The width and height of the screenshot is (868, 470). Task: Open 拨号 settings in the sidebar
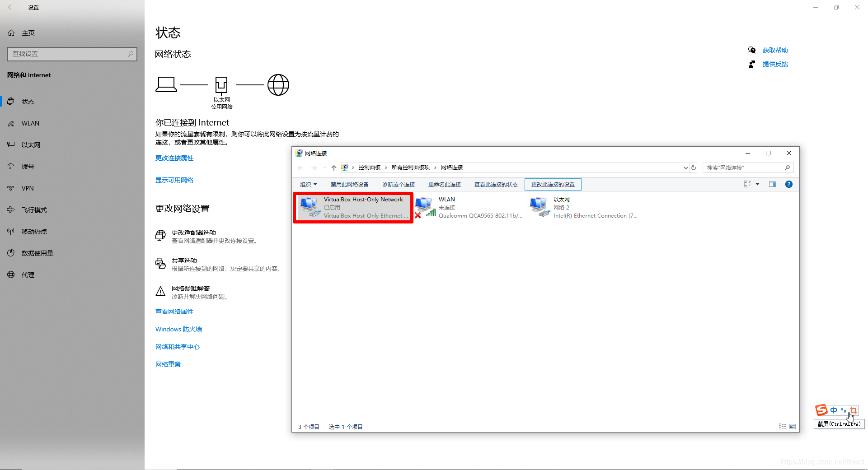click(x=28, y=167)
